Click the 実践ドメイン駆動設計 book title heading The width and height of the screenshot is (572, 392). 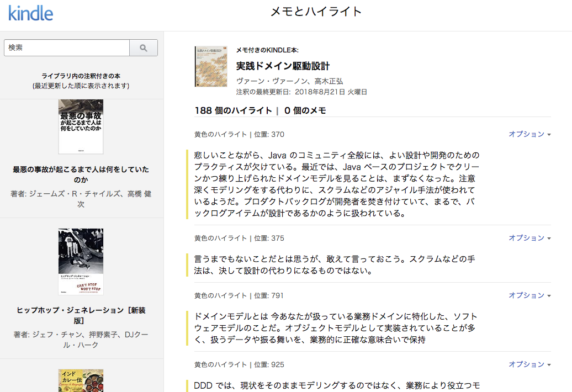283,66
